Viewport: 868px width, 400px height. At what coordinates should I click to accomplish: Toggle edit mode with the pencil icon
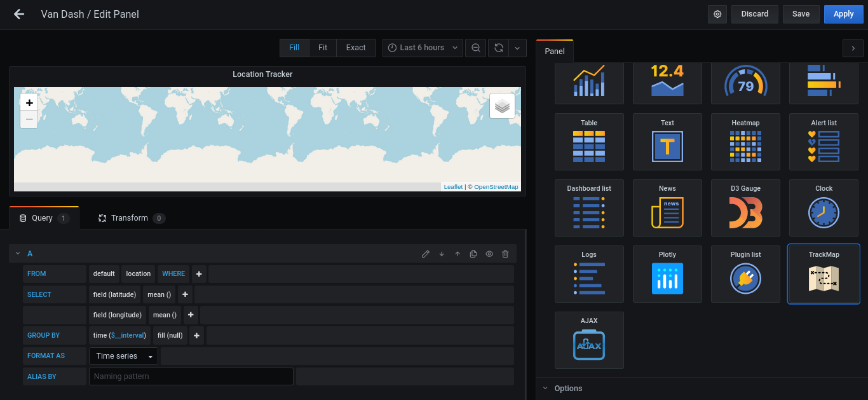[x=426, y=253]
